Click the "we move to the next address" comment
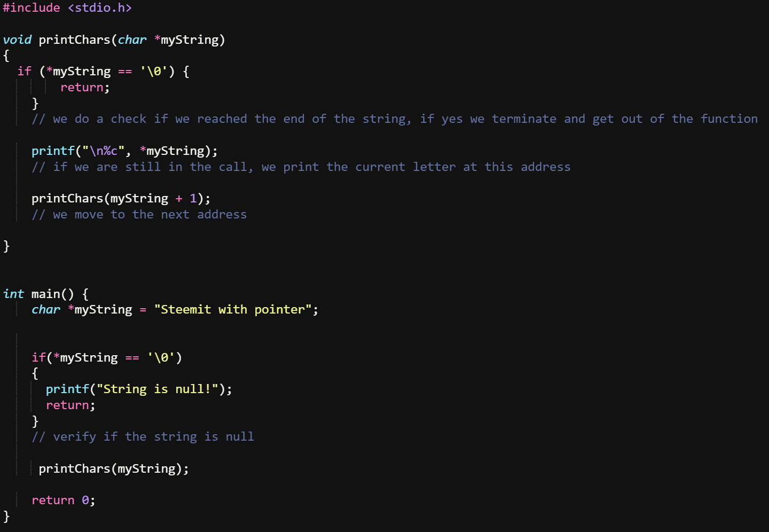The height and width of the screenshot is (532, 769). (139, 215)
